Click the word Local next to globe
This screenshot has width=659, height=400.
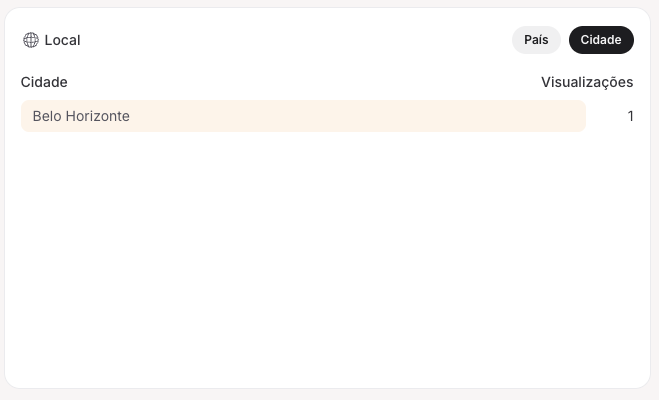click(62, 40)
